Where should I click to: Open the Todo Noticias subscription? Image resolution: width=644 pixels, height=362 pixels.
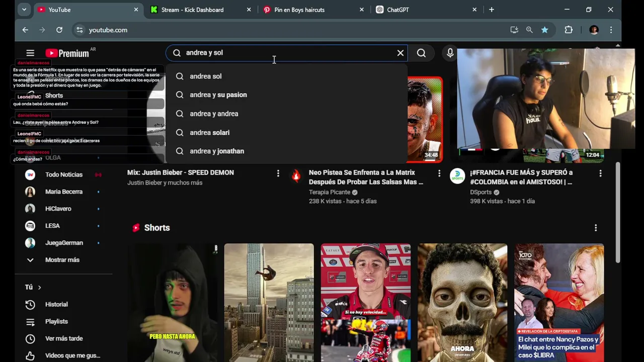(x=63, y=174)
